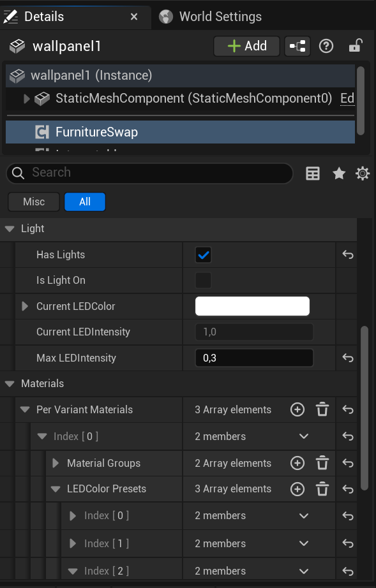Image resolution: width=376 pixels, height=588 pixels.
Task: Empty the LEDColor Presets array
Action: [x=322, y=489]
